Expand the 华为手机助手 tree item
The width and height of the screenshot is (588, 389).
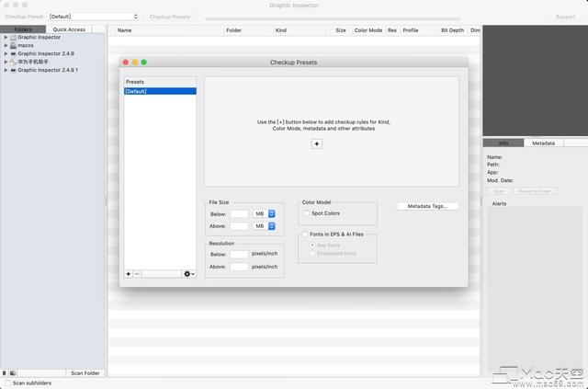6,62
